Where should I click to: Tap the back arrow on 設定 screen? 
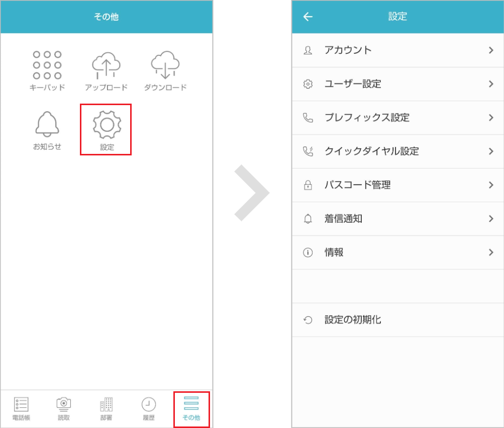click(307, 17)
